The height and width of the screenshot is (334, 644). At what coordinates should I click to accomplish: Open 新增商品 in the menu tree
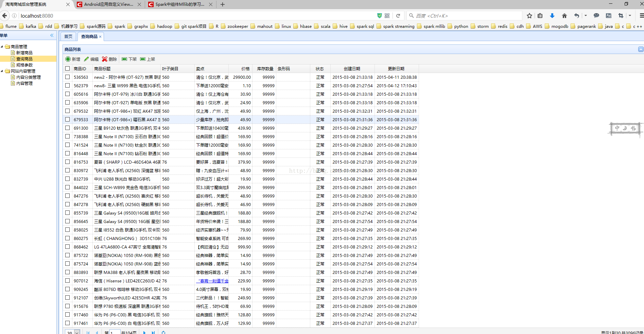(24, 53)
